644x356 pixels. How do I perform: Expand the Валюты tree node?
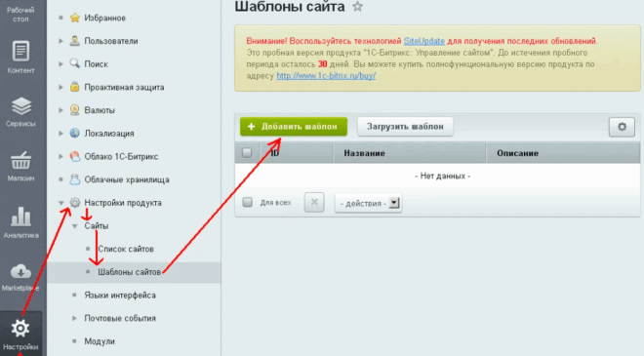tap(60, 110)
